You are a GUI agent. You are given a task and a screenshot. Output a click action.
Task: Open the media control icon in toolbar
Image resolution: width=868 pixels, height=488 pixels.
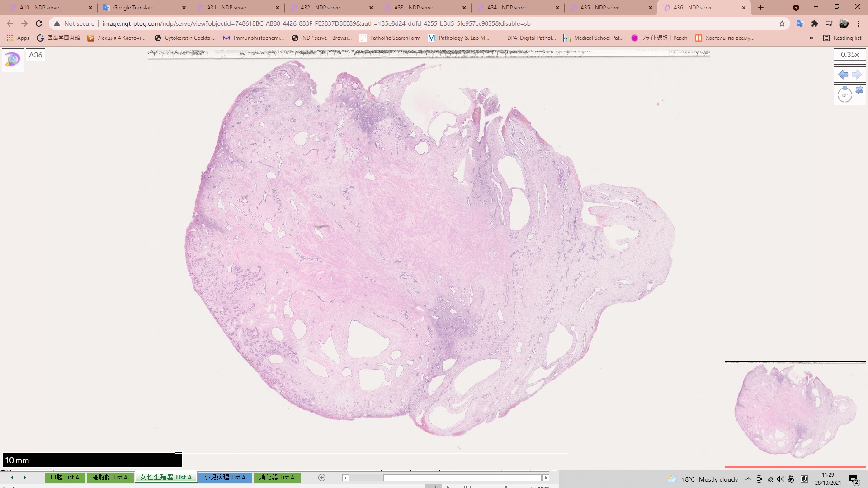pos(829,23)
